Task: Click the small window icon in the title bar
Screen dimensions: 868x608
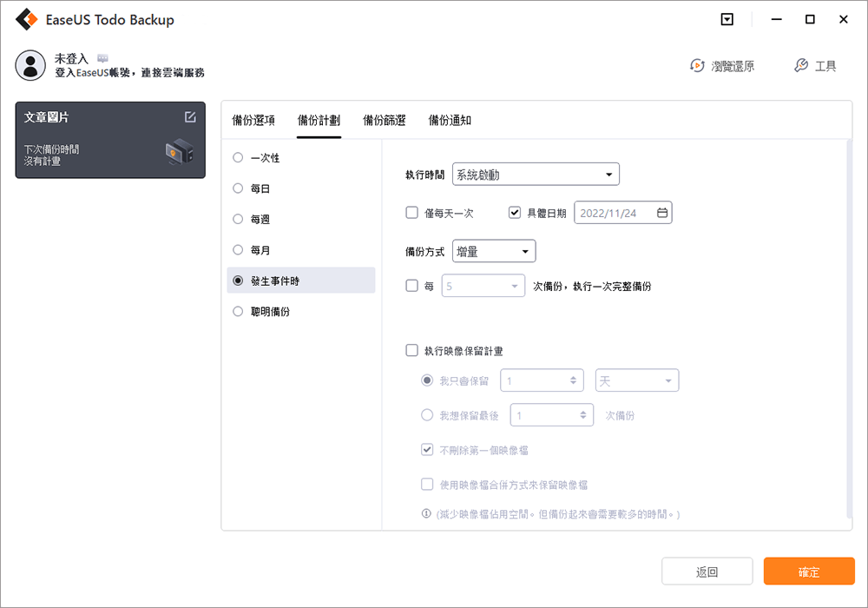Action: [727, 19]
